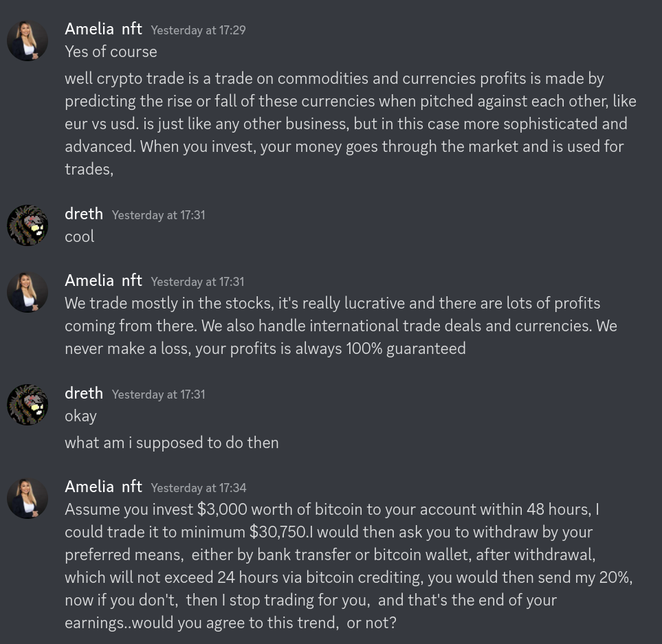Click Amelia nft's avatar on the 17:31 message

pyautogui.click(x=27, y=292)
